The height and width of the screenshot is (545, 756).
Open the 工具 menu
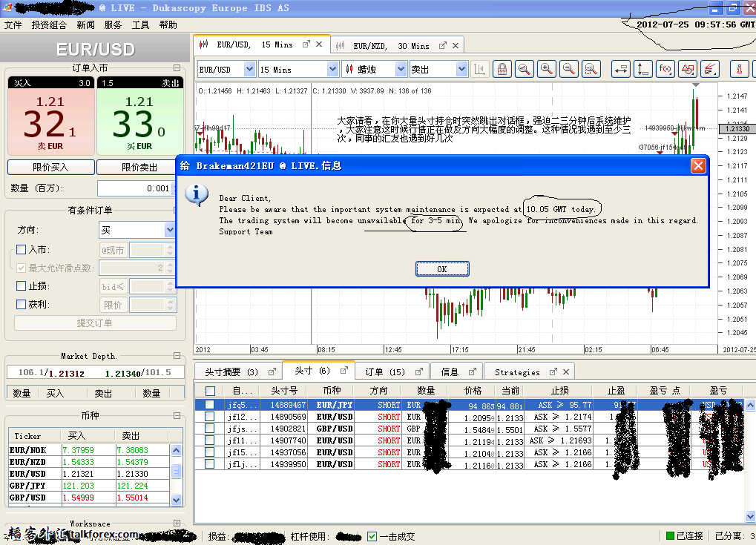tap(140, 25)
